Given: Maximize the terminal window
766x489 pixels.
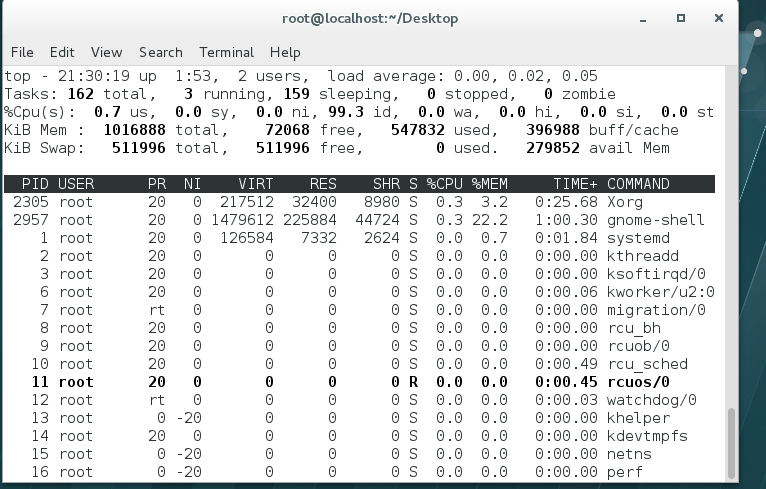Looking at the screenshot, I should pyautogui.click(x=681, y=19).
